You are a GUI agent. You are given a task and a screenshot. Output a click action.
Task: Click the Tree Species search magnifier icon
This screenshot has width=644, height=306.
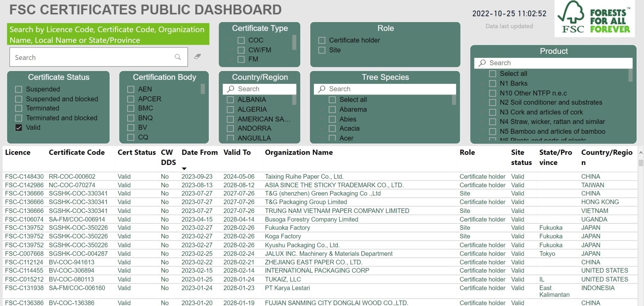pyautogui.click(x=322, y=89)
